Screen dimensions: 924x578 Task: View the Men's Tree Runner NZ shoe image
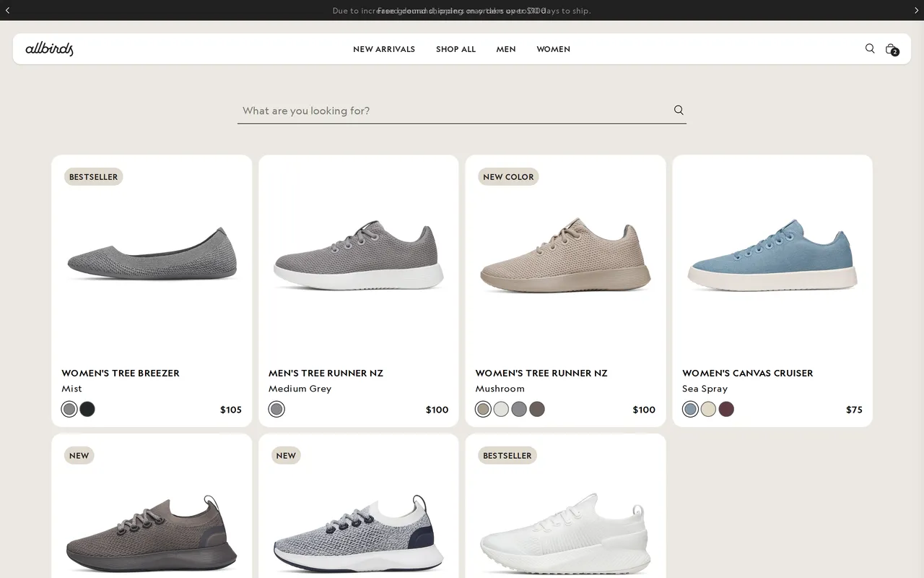point(358,254)
